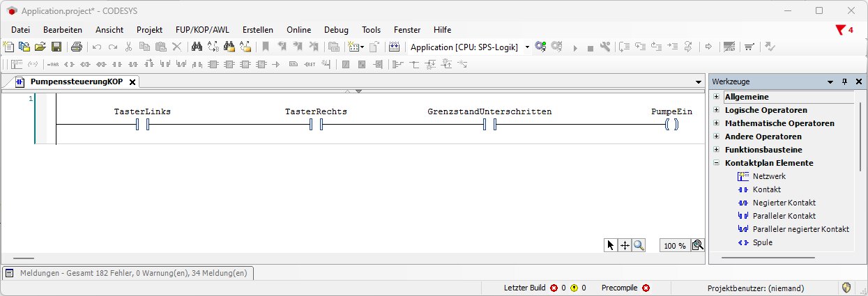The height and width of the screenshot is (296, 868).
Task: Expand the Logische Operatoren category
Action: (716, 110)
